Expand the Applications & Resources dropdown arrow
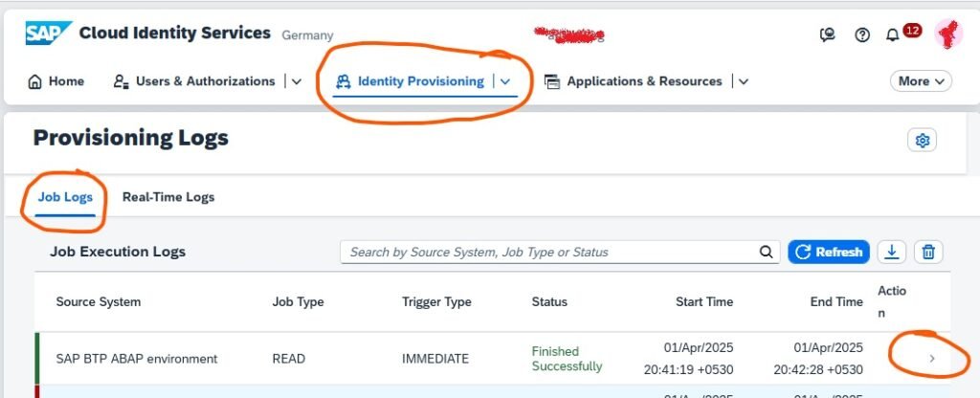The height and width of the screenshot is (398, 980). pyautogui.click(x=744, y=82)
